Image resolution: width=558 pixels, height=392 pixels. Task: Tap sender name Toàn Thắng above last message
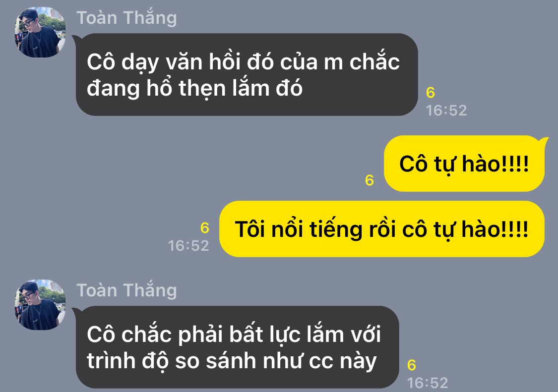tap(126, 290)
